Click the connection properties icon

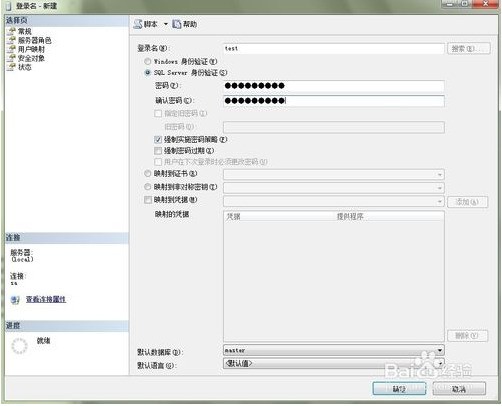(x=15, y=300)
